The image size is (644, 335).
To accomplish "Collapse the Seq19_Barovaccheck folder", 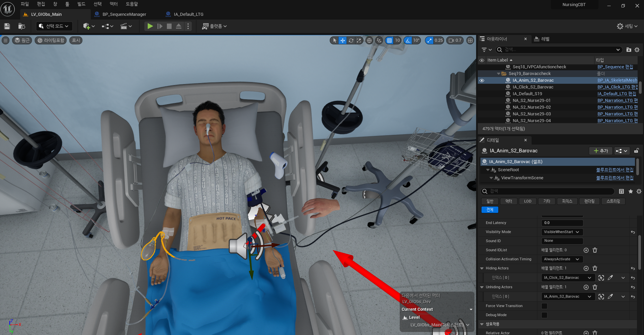I will click(499, 74).
